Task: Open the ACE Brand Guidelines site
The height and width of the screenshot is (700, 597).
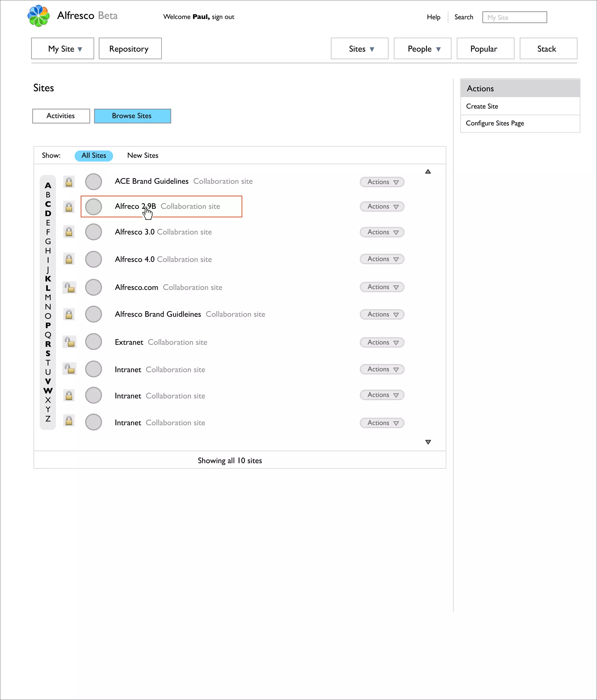Action: tap(152, 181)
